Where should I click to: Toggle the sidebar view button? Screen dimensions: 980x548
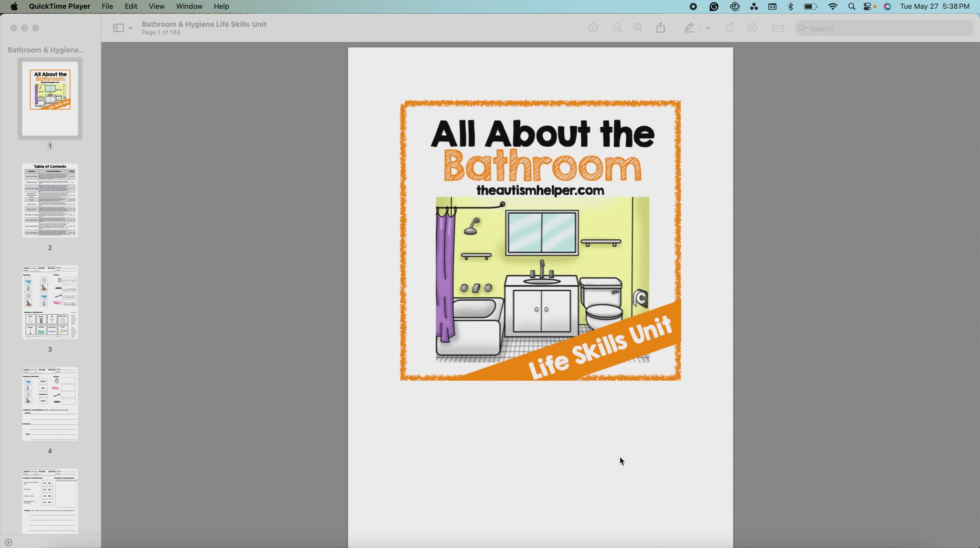[118, 28]
